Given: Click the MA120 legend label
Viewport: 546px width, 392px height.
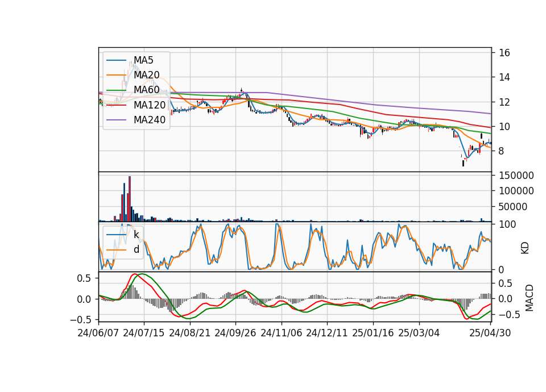Looking at the screenshot, I should [x=150, y=105].
